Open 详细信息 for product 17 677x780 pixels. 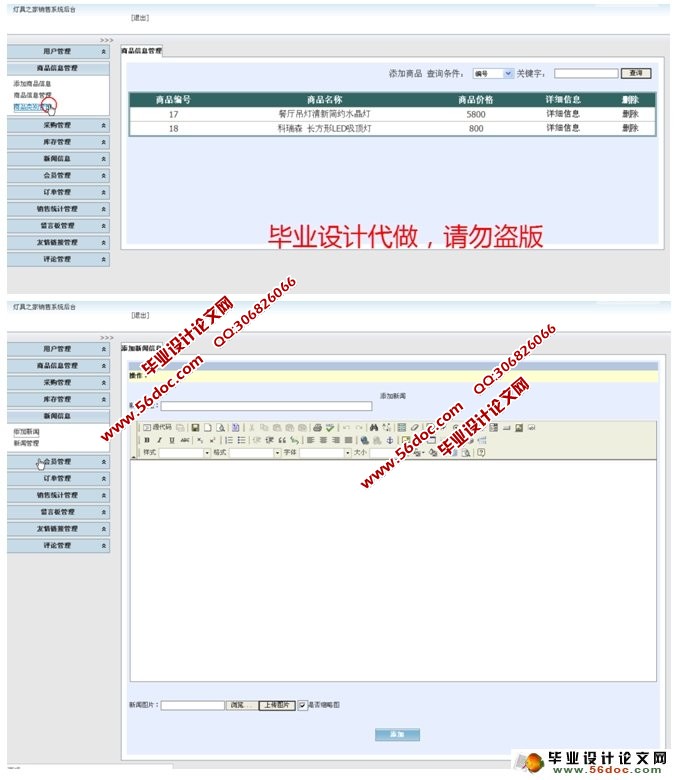563,114
